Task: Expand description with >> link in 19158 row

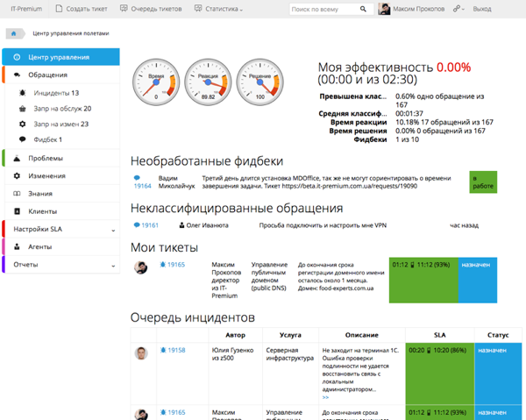Action: 325,397
